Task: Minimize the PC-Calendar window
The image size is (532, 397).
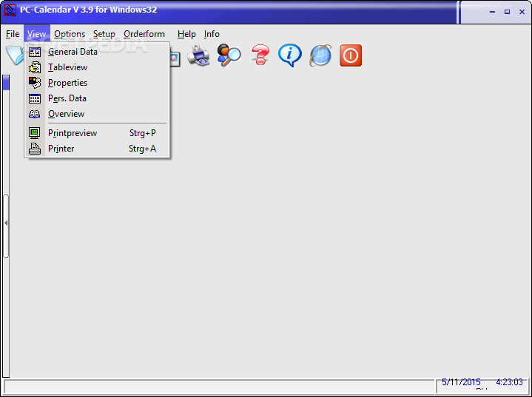Action: [492, 12]
